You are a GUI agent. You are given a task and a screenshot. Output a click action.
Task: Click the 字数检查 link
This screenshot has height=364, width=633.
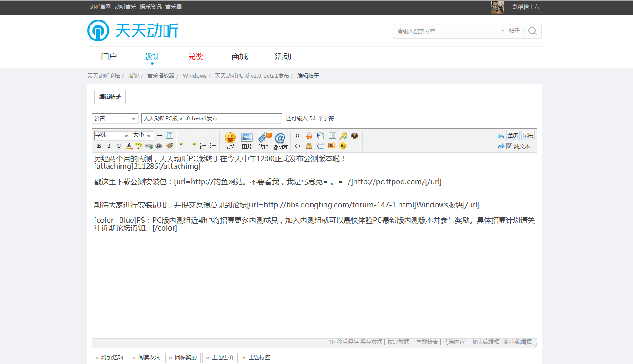pyautogui.click(x=427, y=342)
